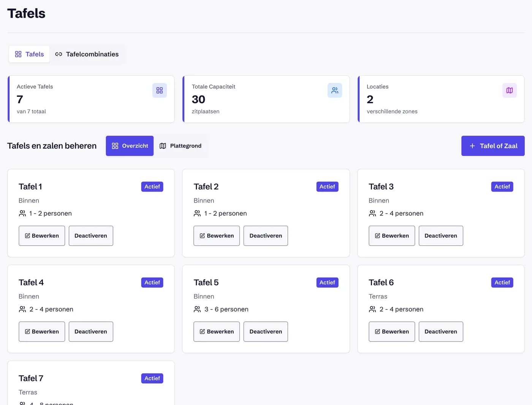This screenshot has width=532, height=405.
Task: Edit Tafel 6 with Bewerken
Action: coord(392,331)
